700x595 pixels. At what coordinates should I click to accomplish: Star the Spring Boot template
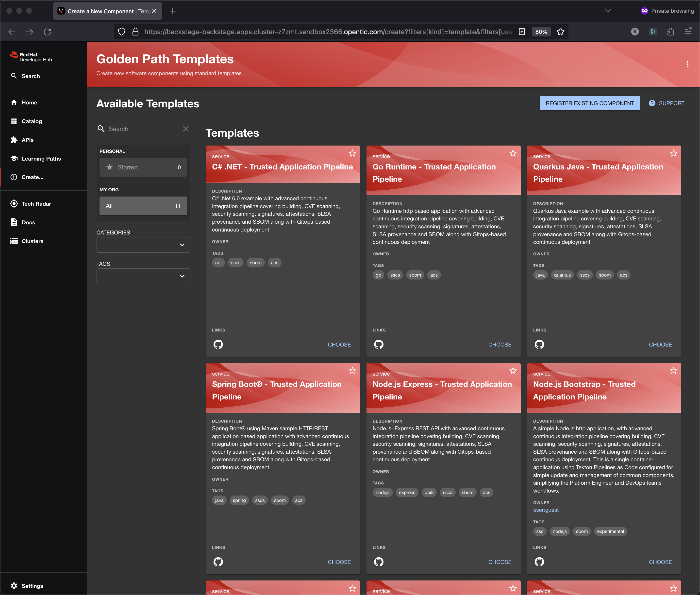[x=352, y=371]
